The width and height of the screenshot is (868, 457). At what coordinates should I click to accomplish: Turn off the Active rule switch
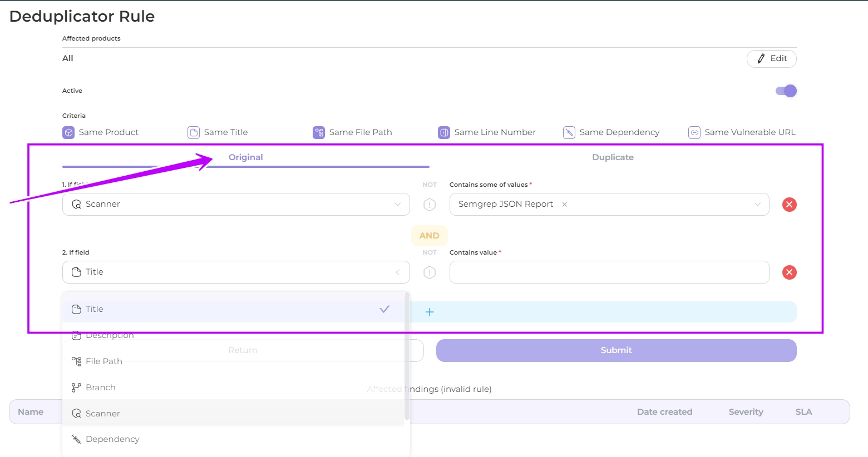(786, 91)
